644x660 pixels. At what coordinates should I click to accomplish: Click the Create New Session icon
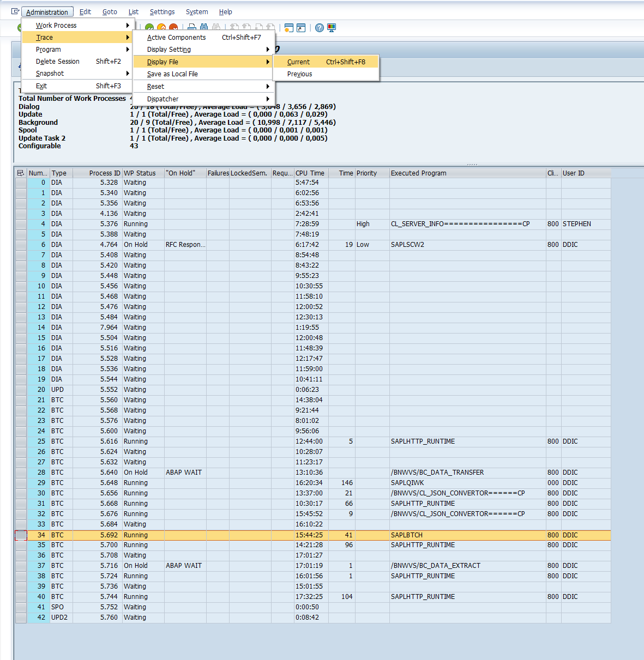pos(288,28)
